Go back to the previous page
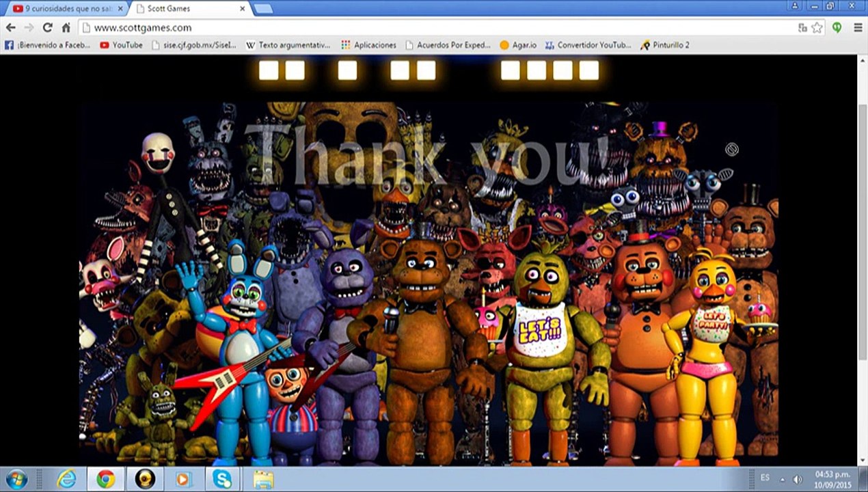Screen dimensions: 868x492 [x=10, y=28]
